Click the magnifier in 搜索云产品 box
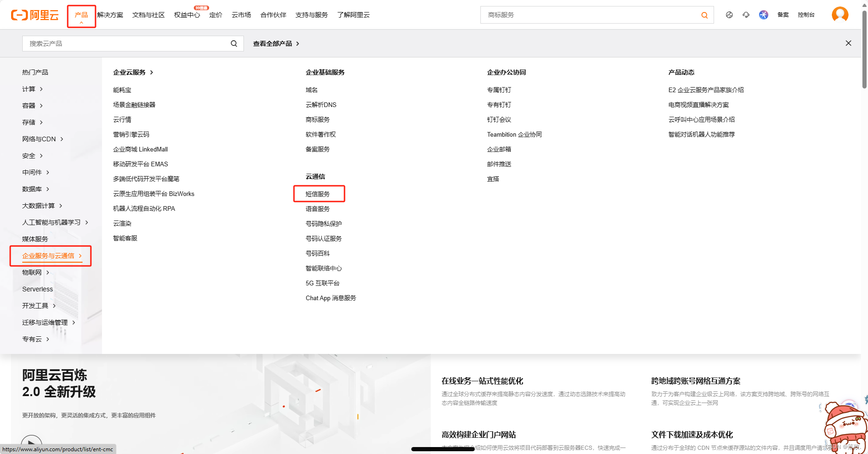This screenshot has width=868, height=454. pyautogui.click(x=234, y=44)
